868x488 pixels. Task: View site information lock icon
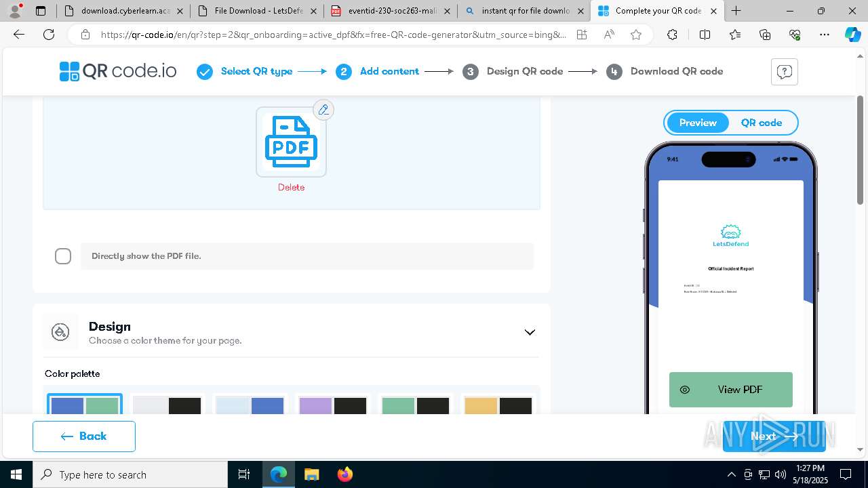pyautogui.click(x=85, y=35)
